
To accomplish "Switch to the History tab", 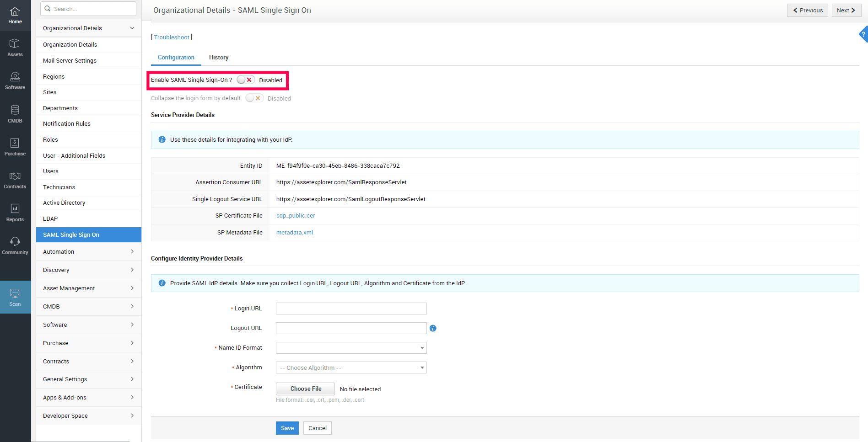I will 218,57.
